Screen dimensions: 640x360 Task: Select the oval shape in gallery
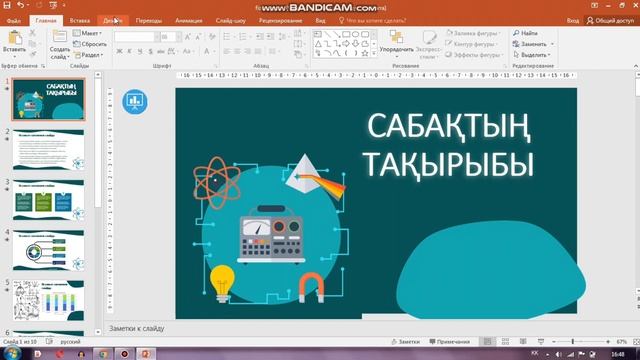tap(356, 34)
